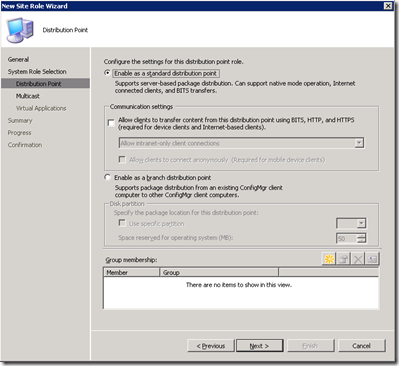Go to the General wizard step
This screenshot has height=366, width=399.
click(x=18, y=59)
